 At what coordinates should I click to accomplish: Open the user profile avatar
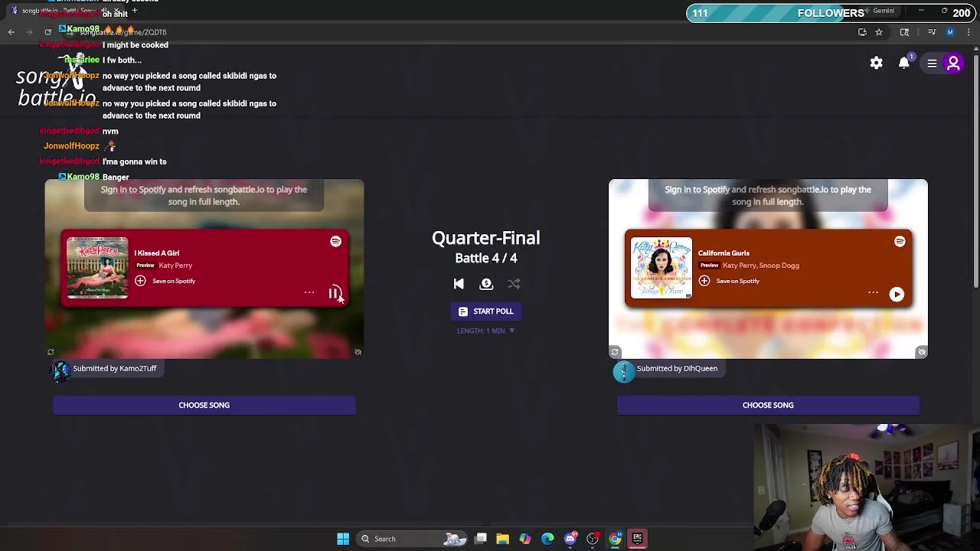tap(954, 64)
